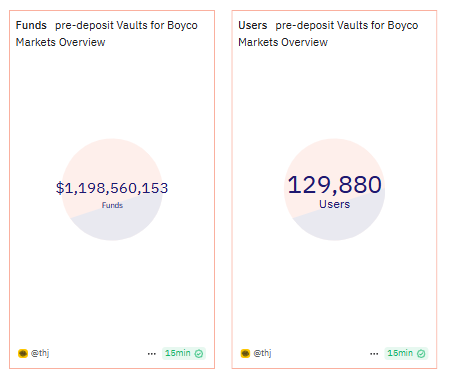Click the 15min refresh badge on Users card
This screenshot has height=375, width=449.
pyautogui.click(x=406, y=353)
